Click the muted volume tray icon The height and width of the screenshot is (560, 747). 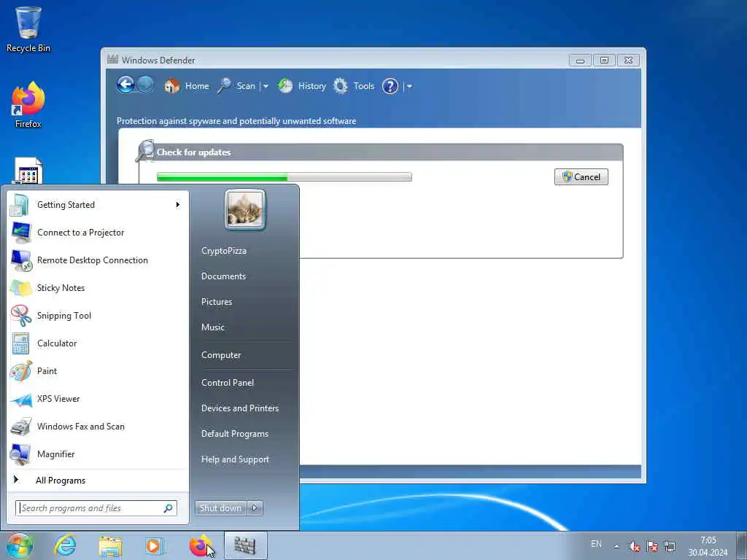pyautogui.click(x=634, y=547)
